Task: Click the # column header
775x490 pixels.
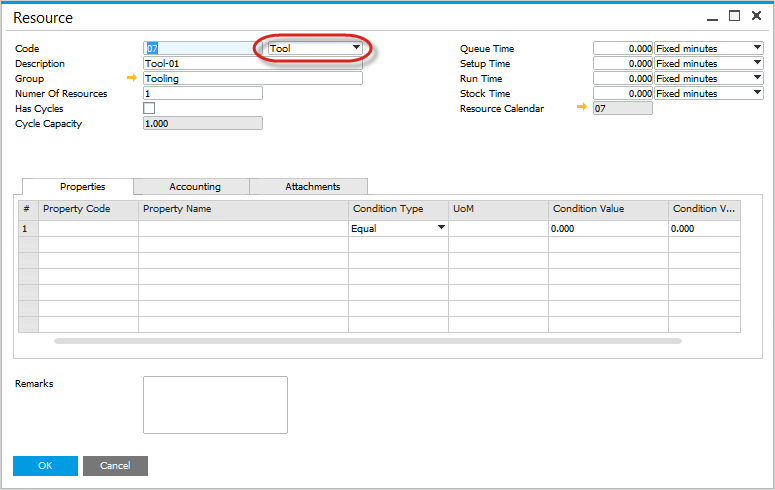Action: click(28, 209)
